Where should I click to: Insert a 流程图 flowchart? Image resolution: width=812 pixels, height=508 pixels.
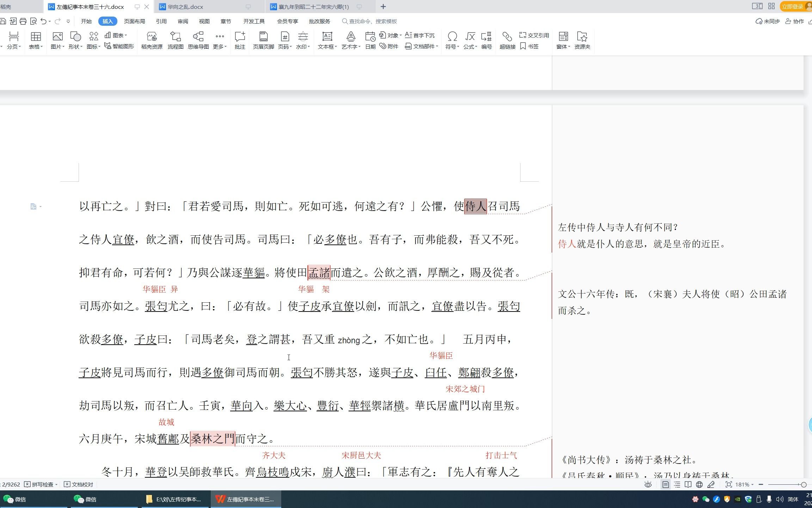coord(176,40)
